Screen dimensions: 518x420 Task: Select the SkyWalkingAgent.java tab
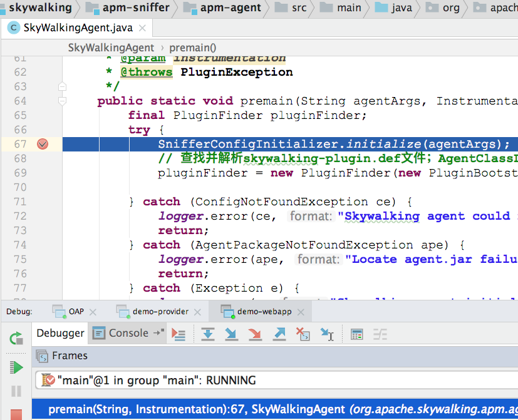coord(78,28)
